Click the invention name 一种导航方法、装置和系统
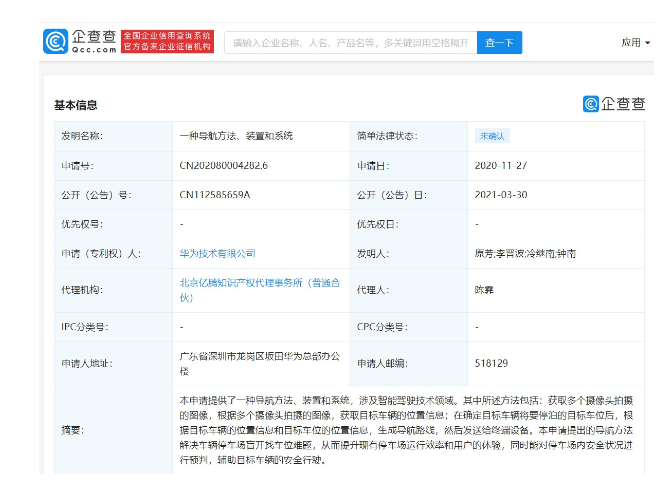Image resolution: width=667 pixels, height=492 pixels. tap(236, 136)
